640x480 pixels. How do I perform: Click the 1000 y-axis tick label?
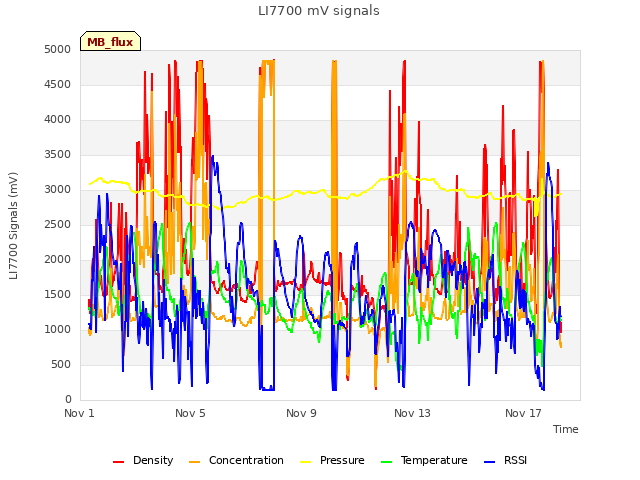tap(58, 329)
